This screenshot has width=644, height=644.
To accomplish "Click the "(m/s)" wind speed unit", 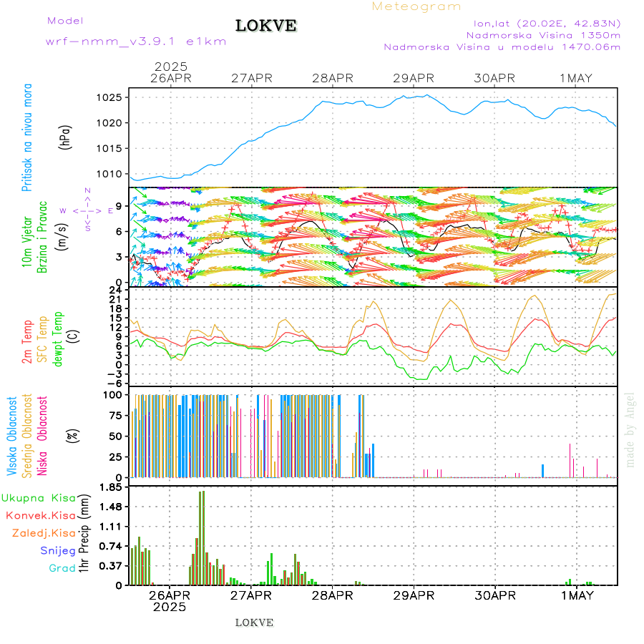I will tap(62, 237).
